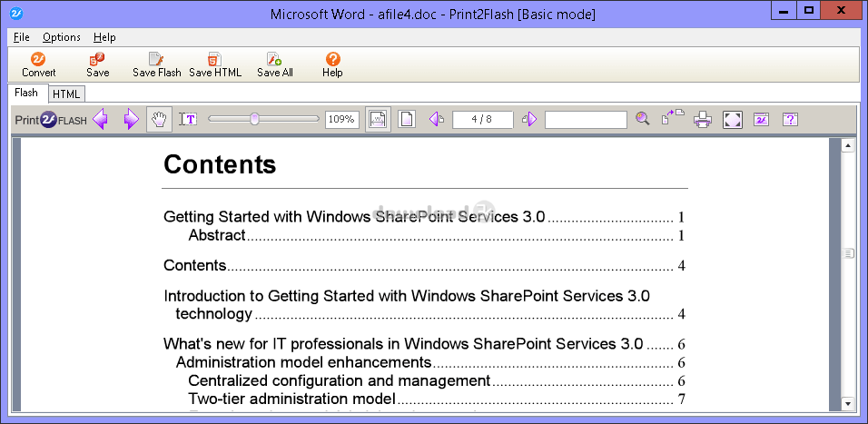The height and width of the screenshot is (424, 868).
Task: Go to the next page with the arrow
Action: pos(529,119)
